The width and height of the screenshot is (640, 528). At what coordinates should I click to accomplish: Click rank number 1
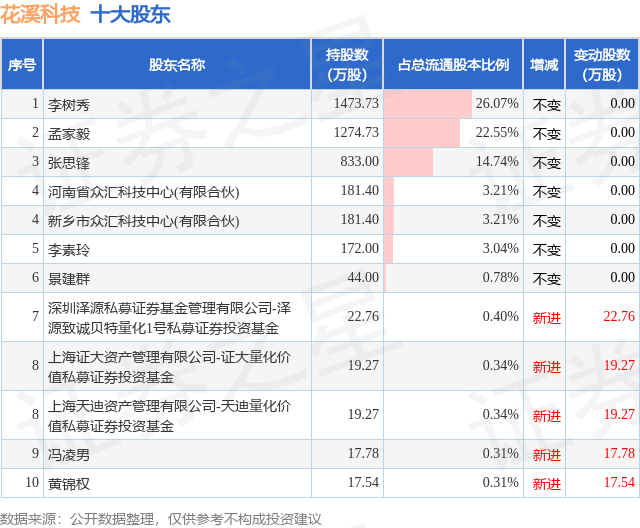coord(36,103)
